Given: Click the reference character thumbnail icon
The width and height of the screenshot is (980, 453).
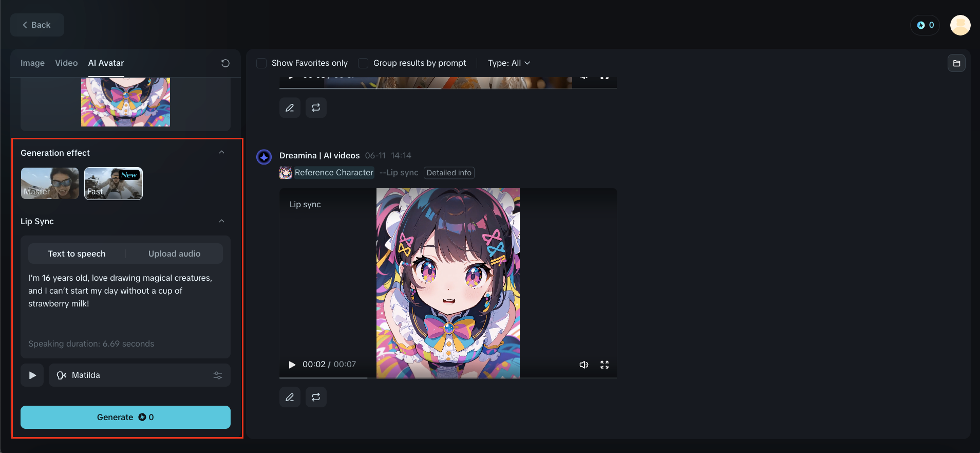Looking at the screenshot, I should [286, 173].
